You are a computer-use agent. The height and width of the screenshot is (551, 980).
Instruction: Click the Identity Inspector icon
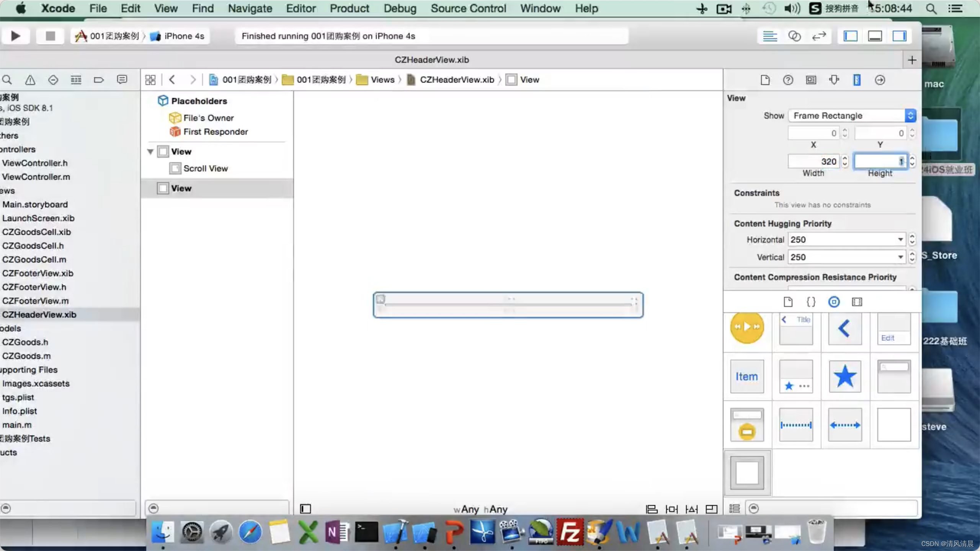click(810, 79)
